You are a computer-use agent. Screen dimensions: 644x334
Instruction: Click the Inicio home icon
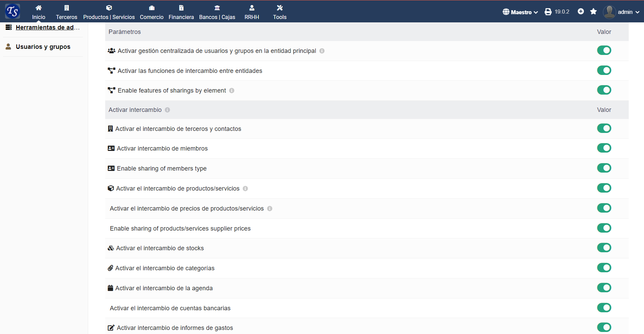39,8
